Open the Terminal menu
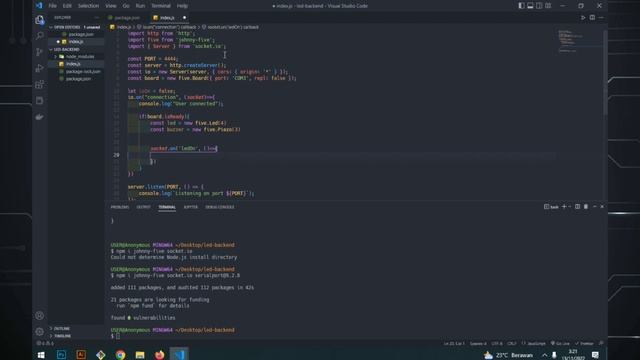This screenshot has height=360, width=640. click(x=161, y=6)
